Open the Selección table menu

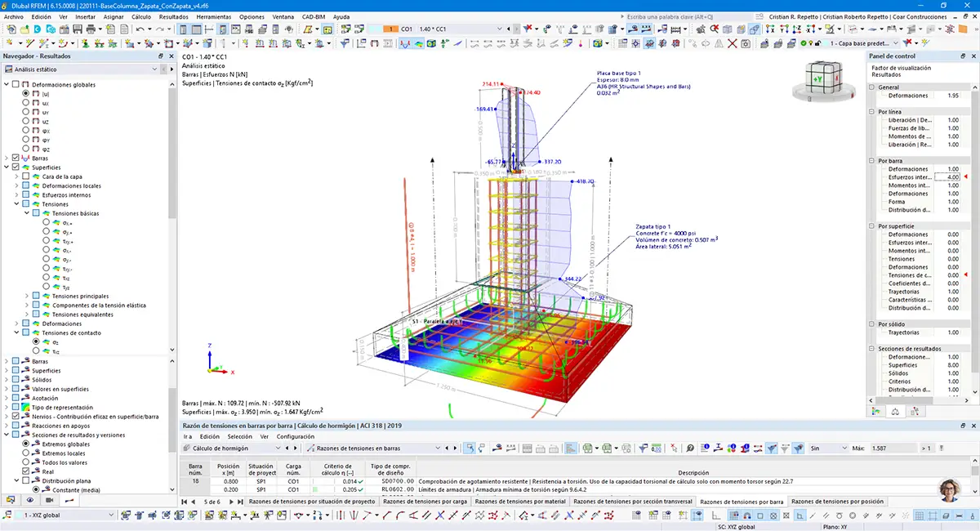(239, 436)
